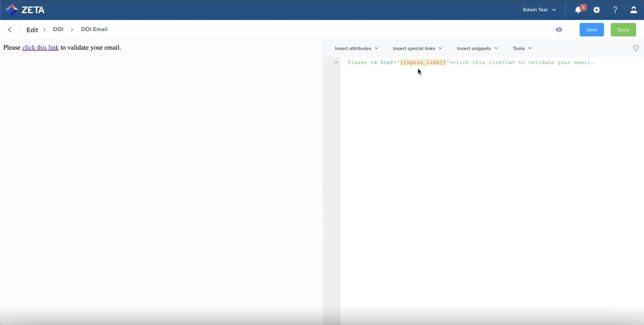Select the DOI breadcrumb item
Viewport: 644px width, 325px height.
point(58,29)
